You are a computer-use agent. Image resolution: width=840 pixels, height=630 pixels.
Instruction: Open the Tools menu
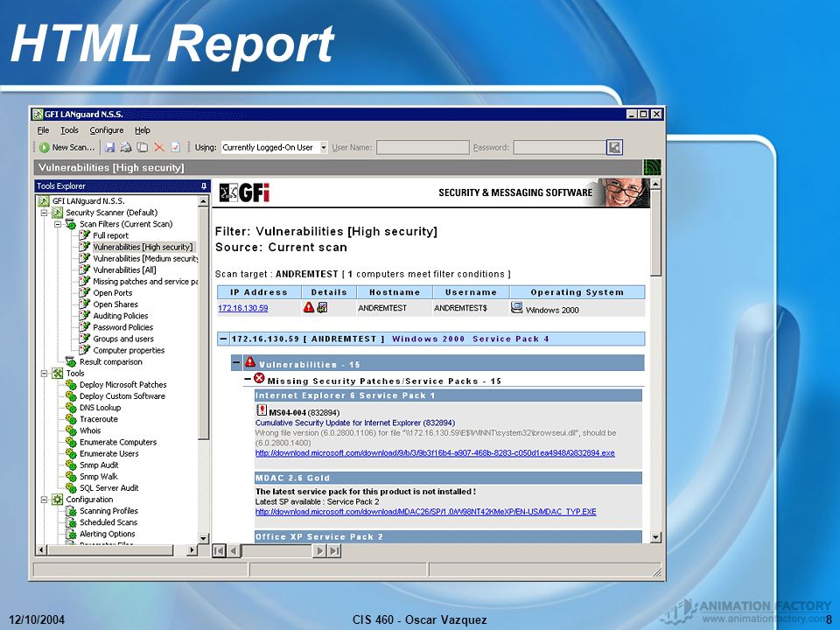[69, 130]
